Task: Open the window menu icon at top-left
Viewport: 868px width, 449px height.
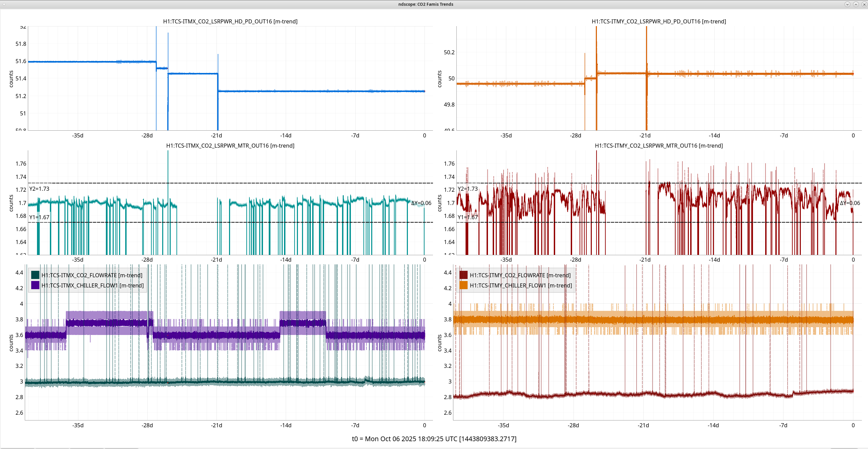Action: (4, 4)
